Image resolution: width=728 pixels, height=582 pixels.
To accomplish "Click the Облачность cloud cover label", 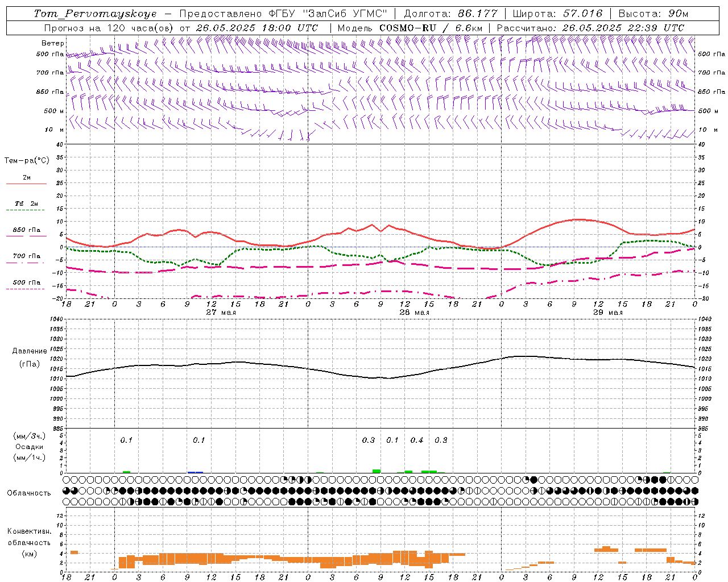I will click(29, 493).
